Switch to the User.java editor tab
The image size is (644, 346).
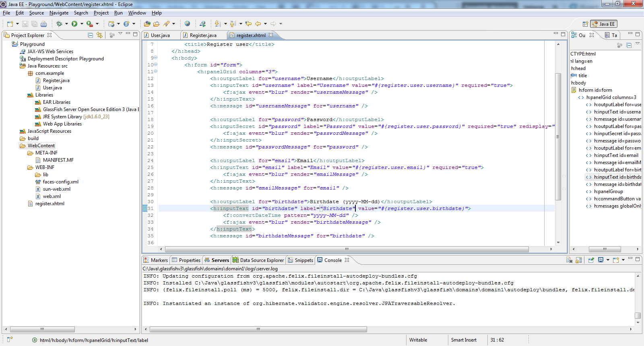point(160,35)
